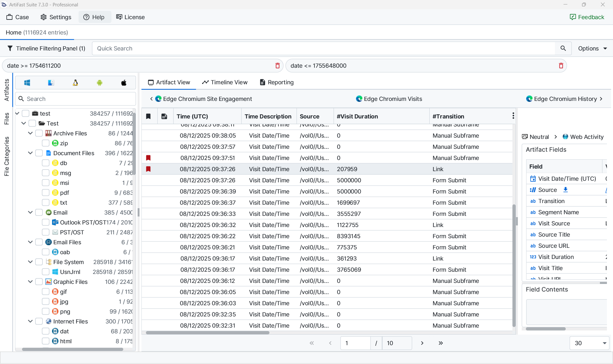Download the Source field file

tap(565, 190)
